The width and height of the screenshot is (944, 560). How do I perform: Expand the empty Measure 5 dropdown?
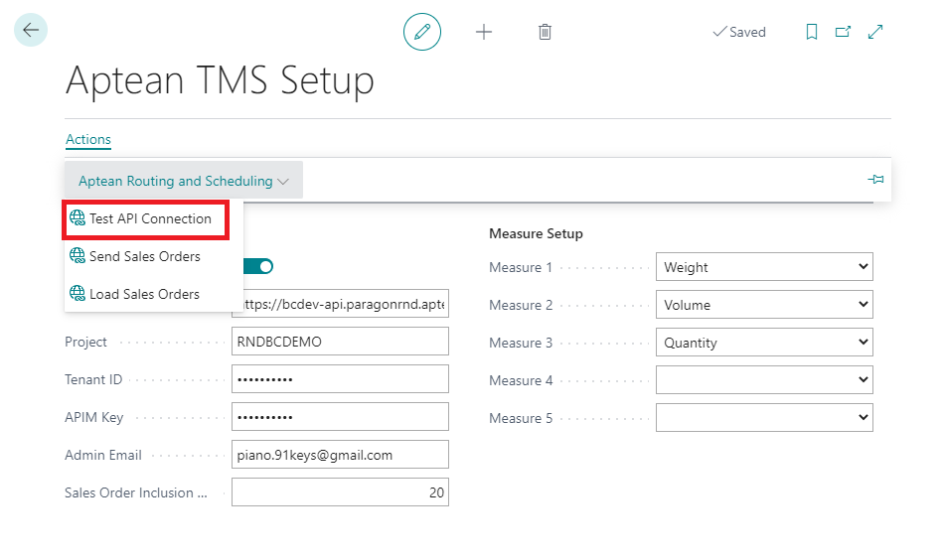[763, 418]
